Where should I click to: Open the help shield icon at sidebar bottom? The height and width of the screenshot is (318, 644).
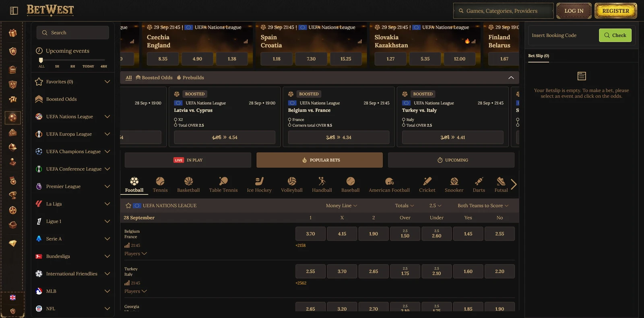pyautogui.click(x=13, y=311)
